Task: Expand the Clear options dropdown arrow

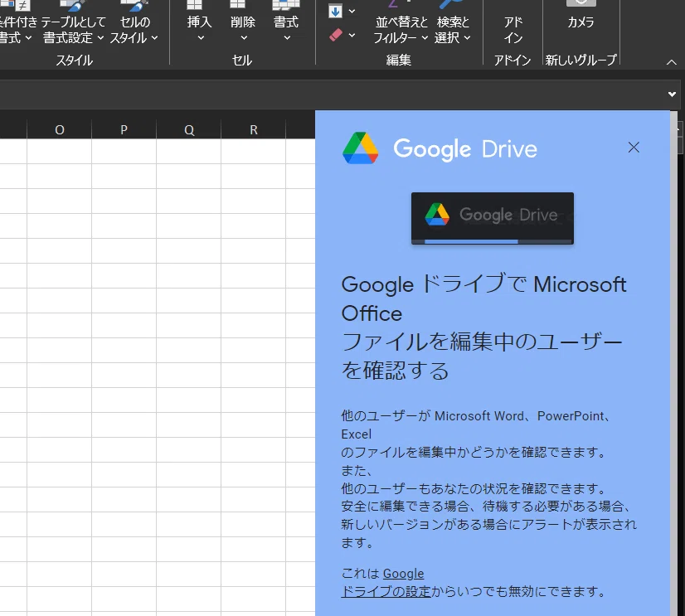Action: click(x=352, y=35)
